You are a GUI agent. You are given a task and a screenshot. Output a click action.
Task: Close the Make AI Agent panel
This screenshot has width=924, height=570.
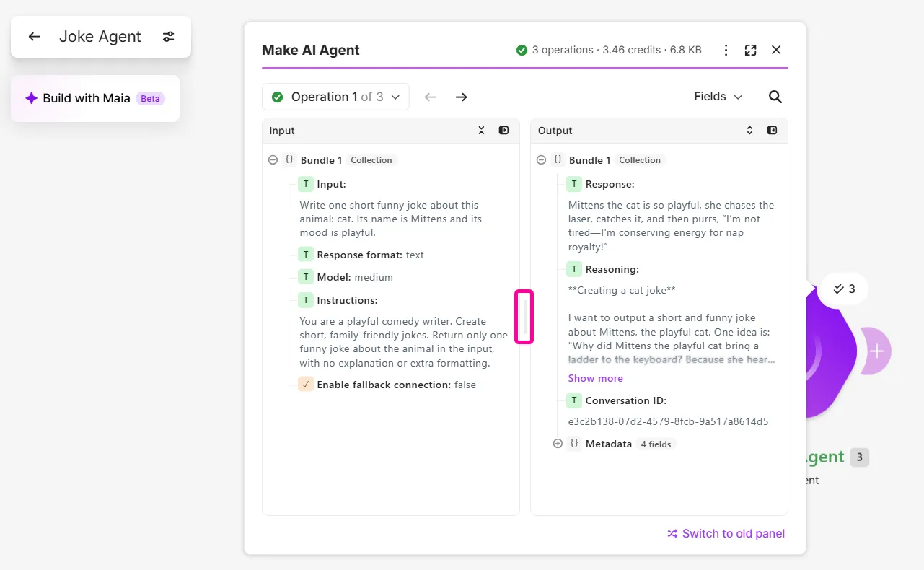pos(776,50)
